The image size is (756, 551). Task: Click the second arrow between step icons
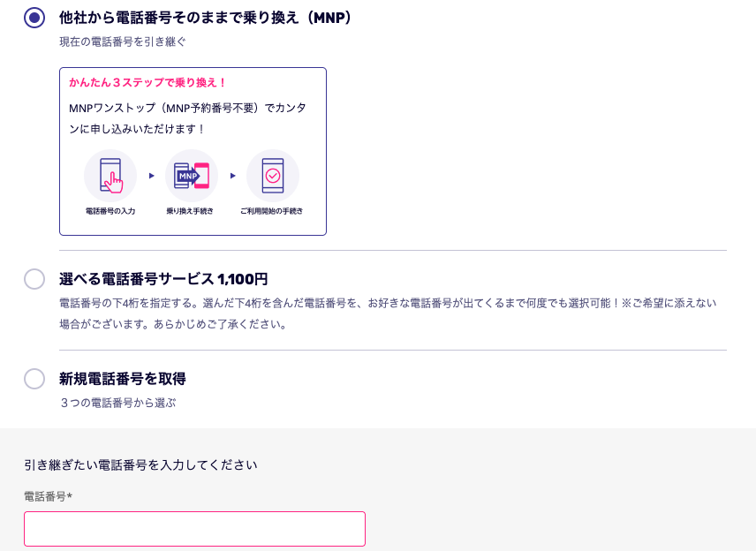pyautogui.click(x=233, y=176)
